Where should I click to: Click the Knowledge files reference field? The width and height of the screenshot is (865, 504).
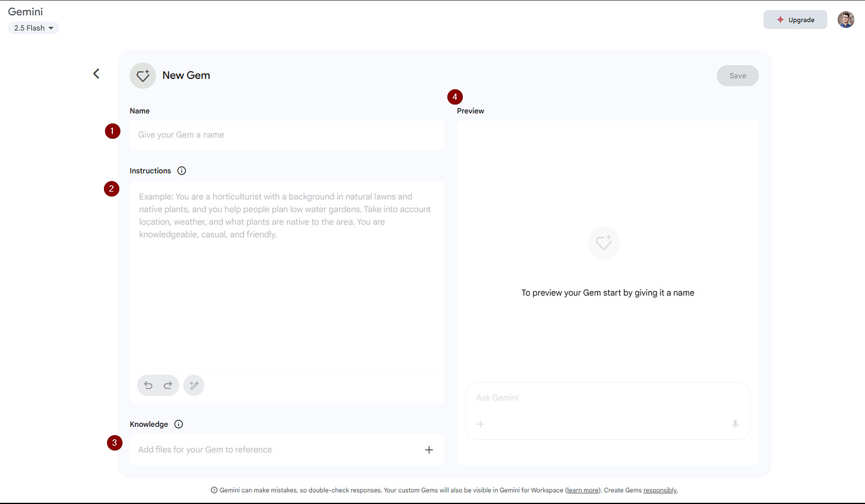[287, 450]
